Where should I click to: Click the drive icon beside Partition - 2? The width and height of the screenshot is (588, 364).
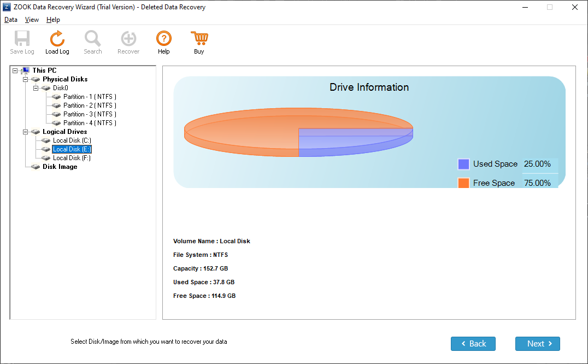pos(56,105)
